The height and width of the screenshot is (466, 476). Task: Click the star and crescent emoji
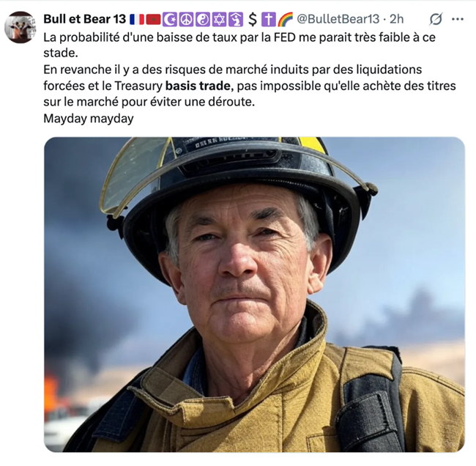click(x=170, y=20)
